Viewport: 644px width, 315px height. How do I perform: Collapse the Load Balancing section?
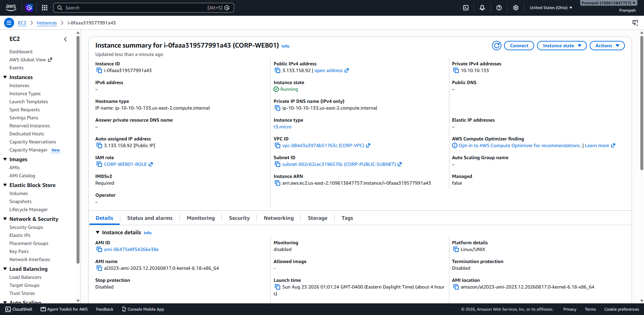pos(5,269)
